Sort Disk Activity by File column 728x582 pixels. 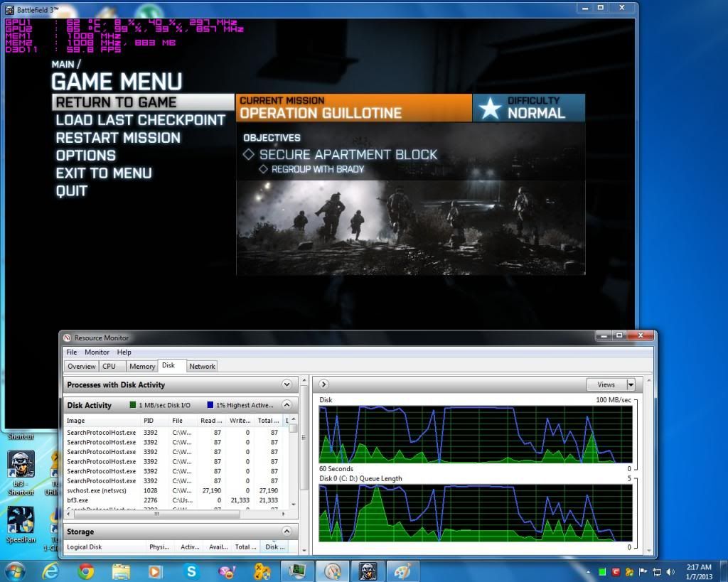(183, 421)
